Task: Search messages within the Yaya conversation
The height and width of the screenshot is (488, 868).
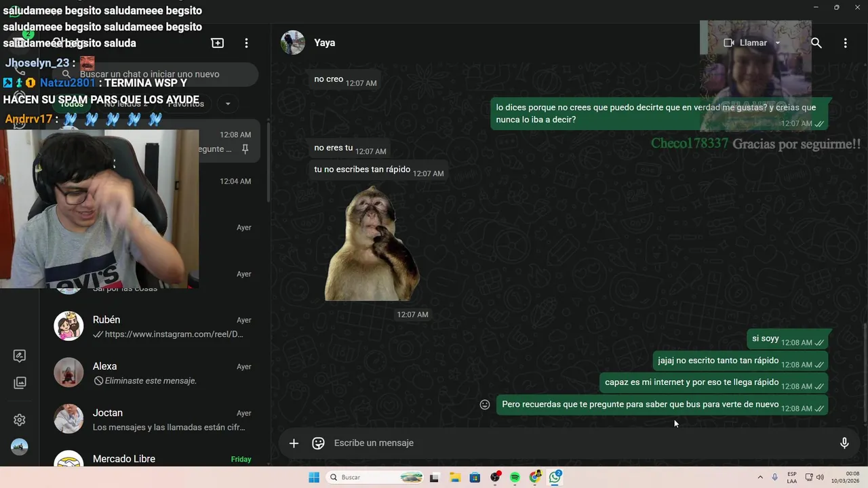Action: [816, 43]
